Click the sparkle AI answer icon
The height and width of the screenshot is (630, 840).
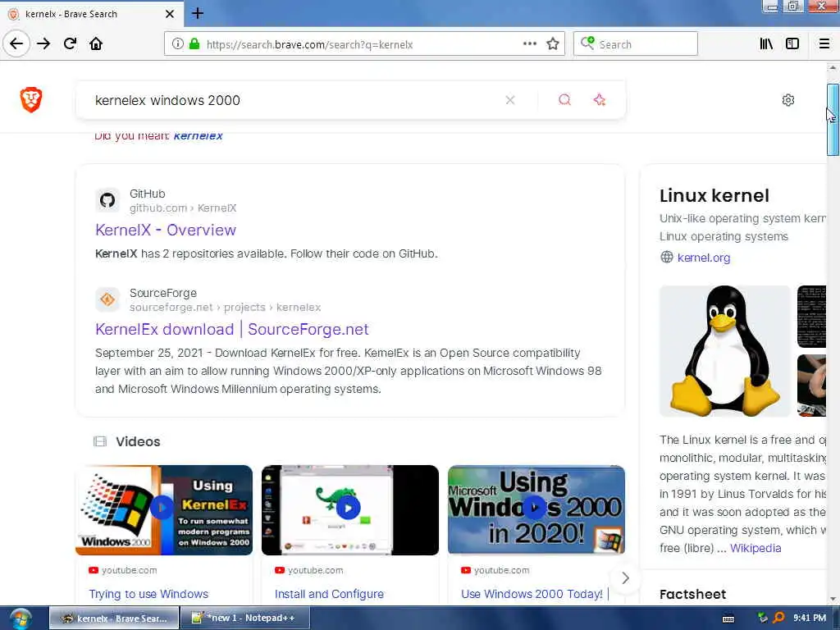point(600,100)
